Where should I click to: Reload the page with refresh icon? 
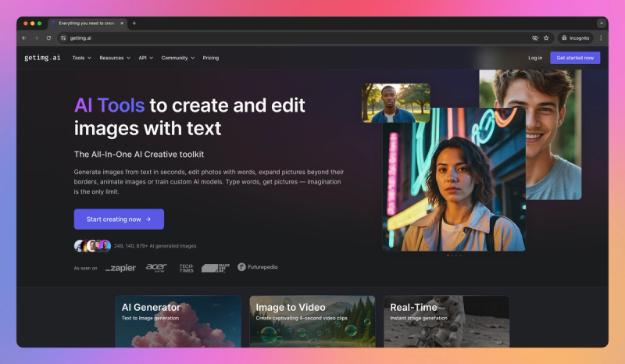[x=48, y=37]
